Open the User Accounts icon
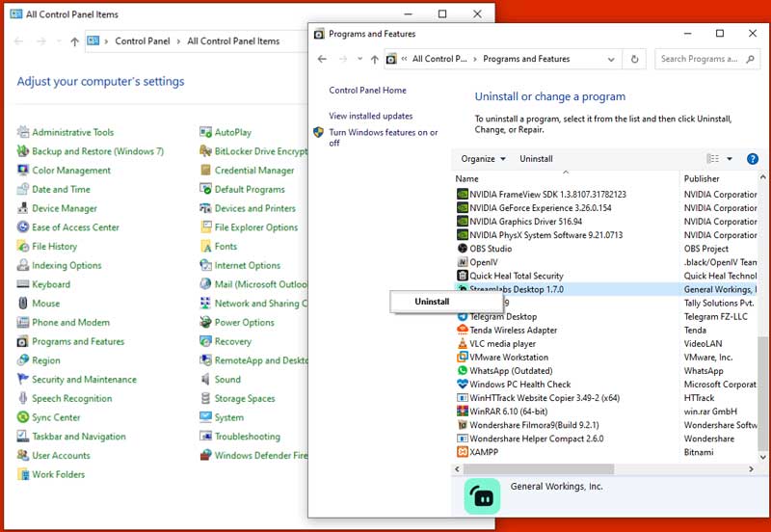 [x=23, y=455]
